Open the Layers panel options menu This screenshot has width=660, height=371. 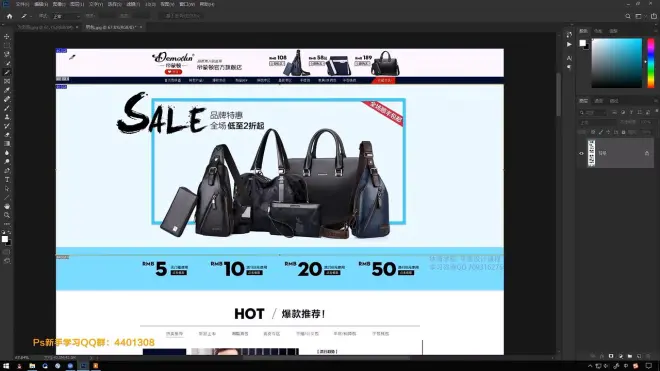[656, 101]
